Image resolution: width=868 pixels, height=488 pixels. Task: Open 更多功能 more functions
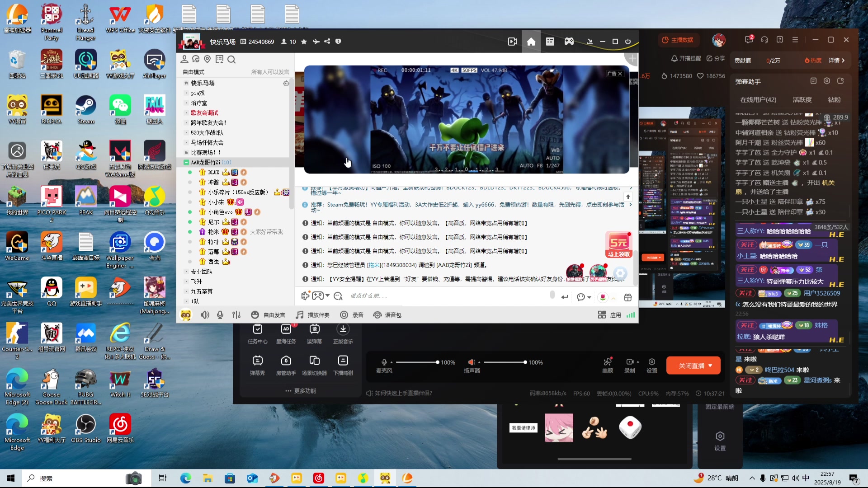coord(301,391)
